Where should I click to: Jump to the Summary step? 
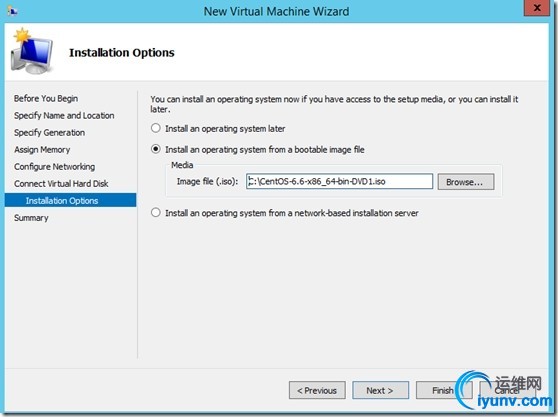tap(31, 218)
